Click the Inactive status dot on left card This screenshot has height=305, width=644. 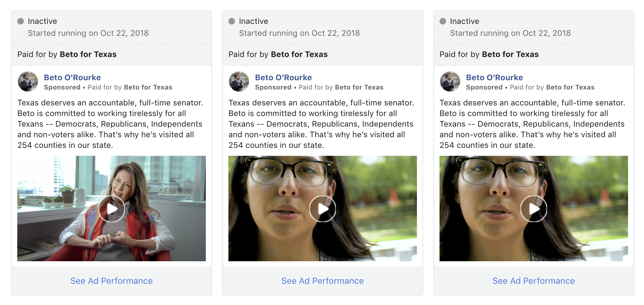pos(21,21)
